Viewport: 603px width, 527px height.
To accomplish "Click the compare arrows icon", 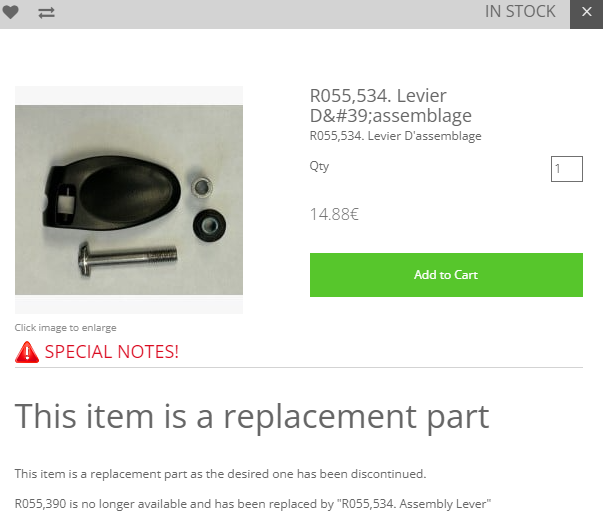I will pyautogui.click(x=46, y=13).
